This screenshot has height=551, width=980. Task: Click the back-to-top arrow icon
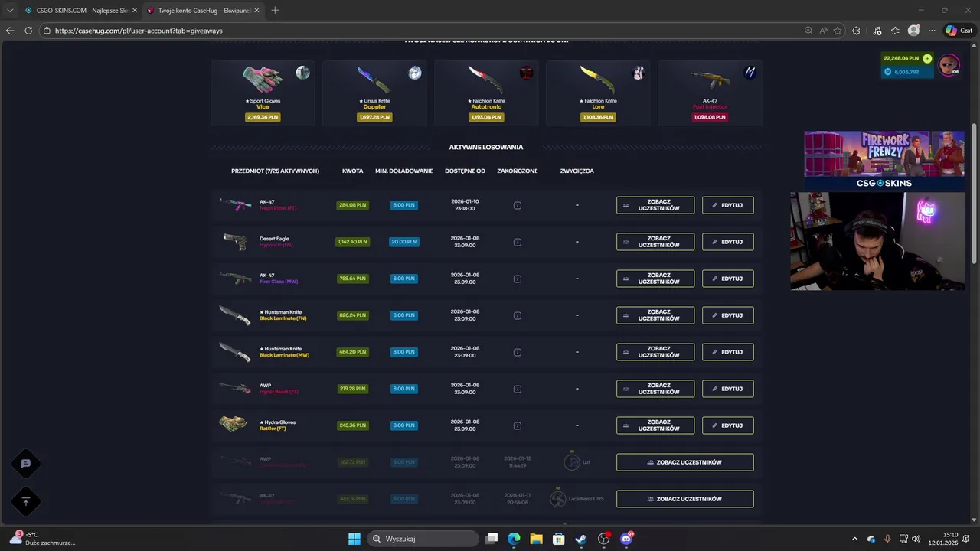(x=25, y=502)
